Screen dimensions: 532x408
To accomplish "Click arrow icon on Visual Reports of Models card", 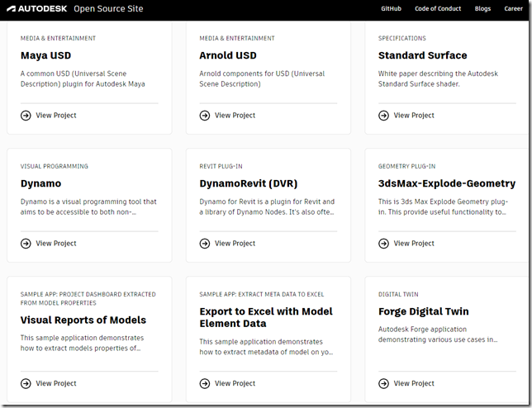I will click(26, 383).
